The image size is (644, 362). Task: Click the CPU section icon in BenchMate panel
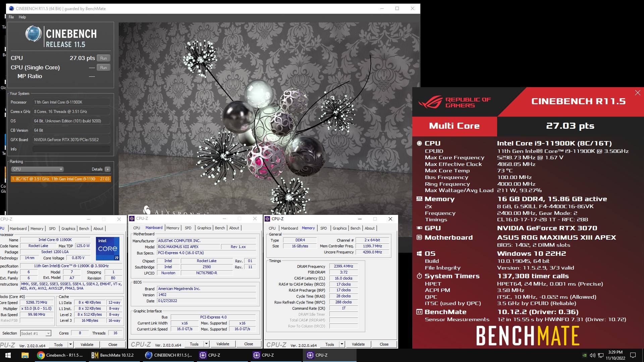tap(419, 143)
